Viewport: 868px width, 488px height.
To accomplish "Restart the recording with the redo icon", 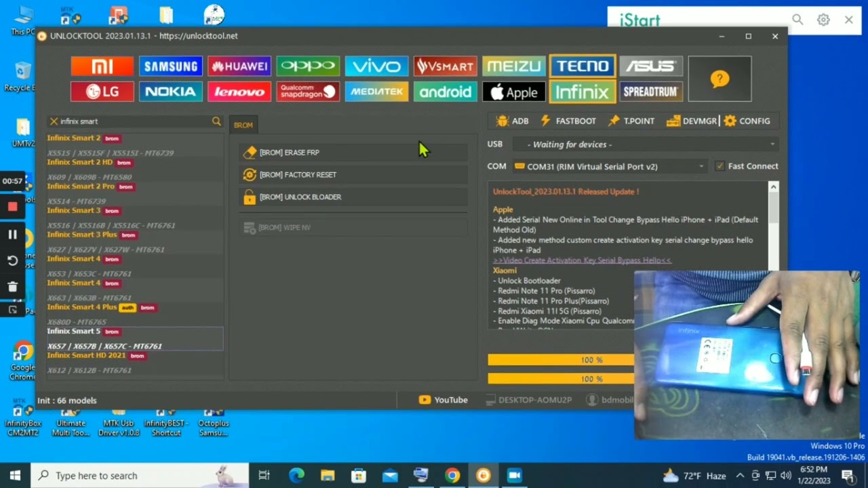I will point(12,261).
